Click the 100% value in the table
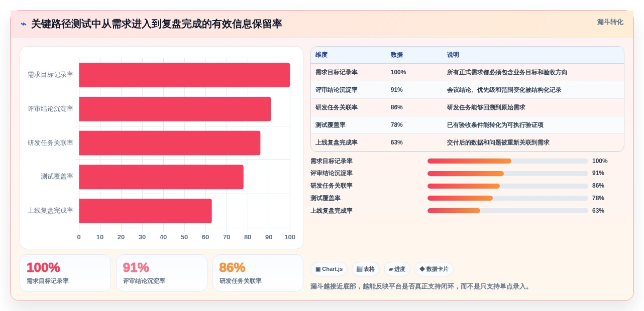This screenshot has height=311, width=644. click(398, 72)
